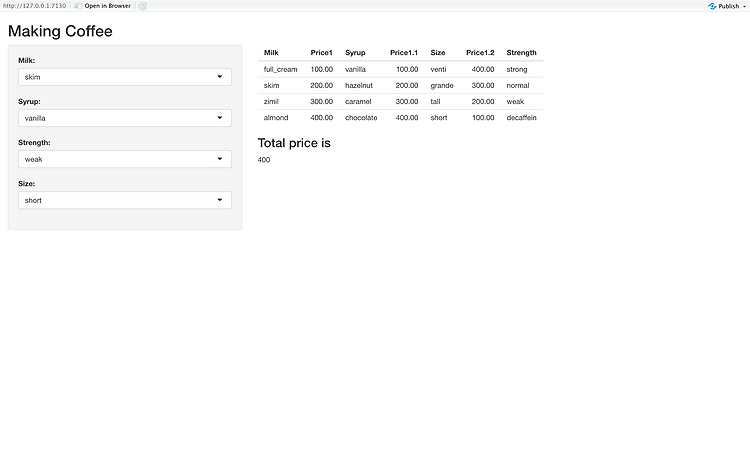Click the tall table cell
This screenshot has width=750, height=468.
435,101
